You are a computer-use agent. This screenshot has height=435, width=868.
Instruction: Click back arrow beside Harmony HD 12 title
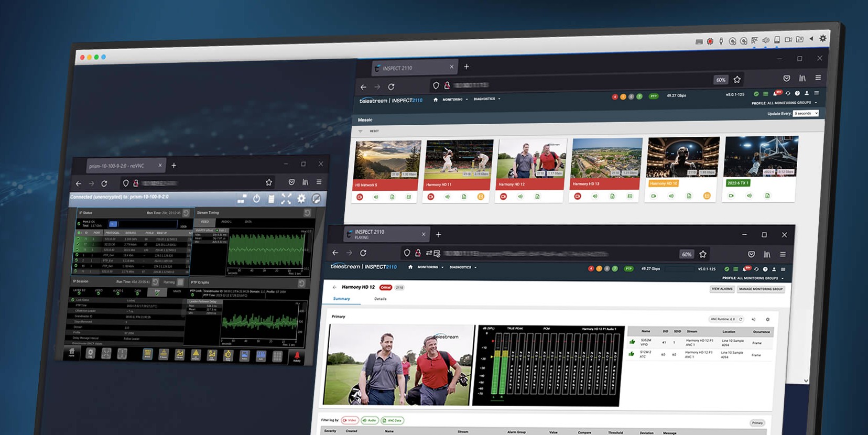pyautogui.click(x=334, y=287)
